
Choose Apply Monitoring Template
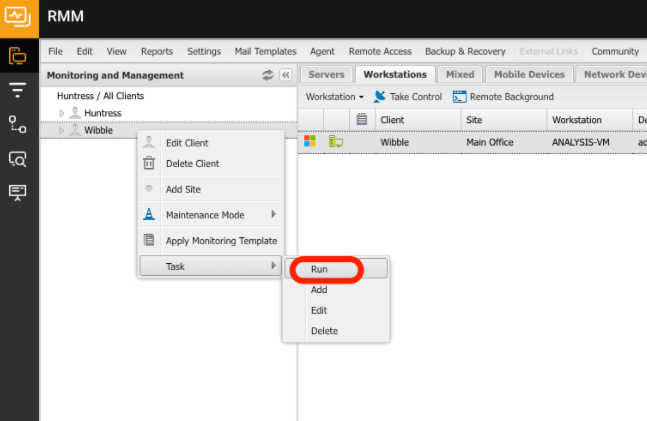coord(211,241)
